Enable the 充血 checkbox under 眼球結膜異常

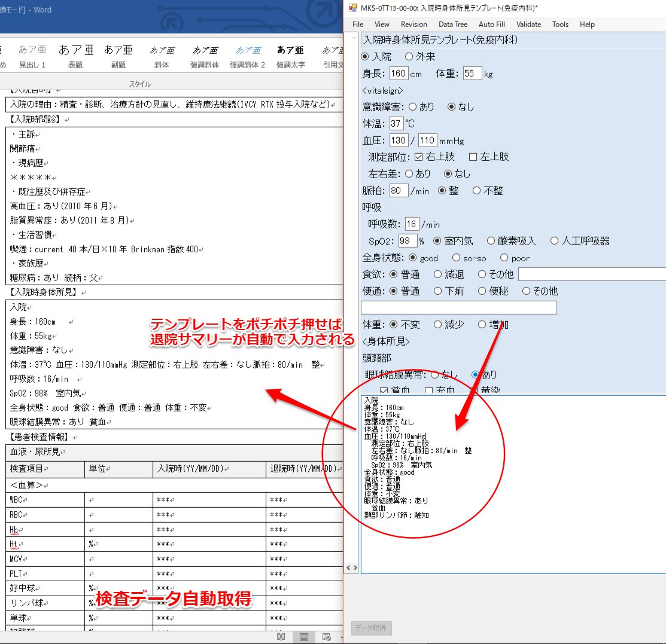430,389
